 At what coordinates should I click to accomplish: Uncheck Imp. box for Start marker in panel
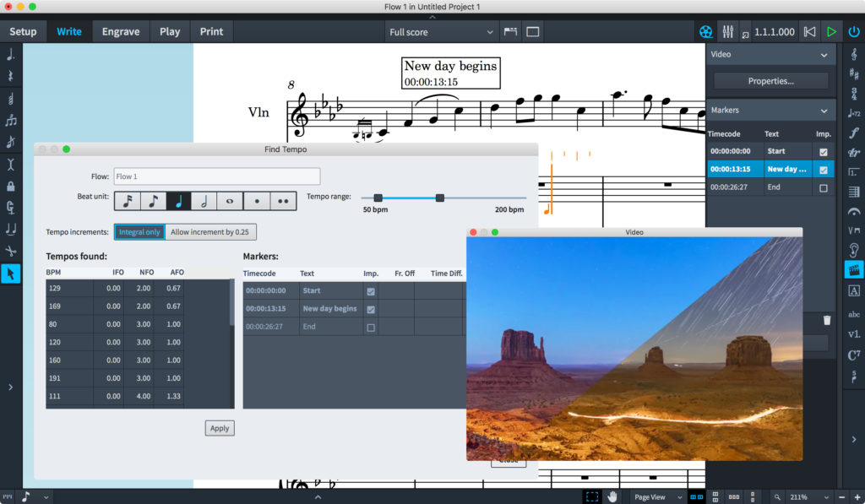pos(823,152)
